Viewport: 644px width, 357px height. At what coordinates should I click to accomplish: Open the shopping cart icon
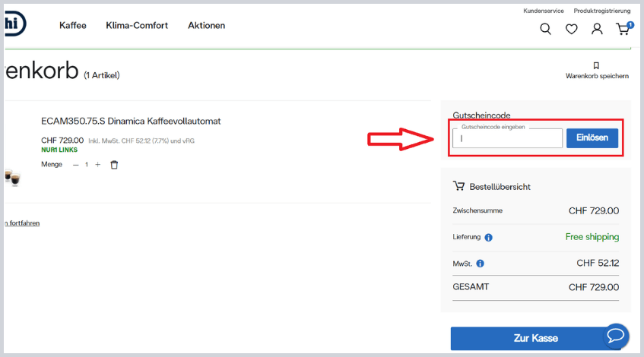pos(623,29)
